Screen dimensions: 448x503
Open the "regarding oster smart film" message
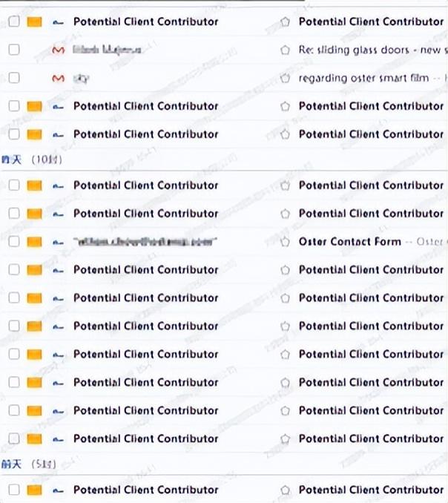tap(363, 78)
